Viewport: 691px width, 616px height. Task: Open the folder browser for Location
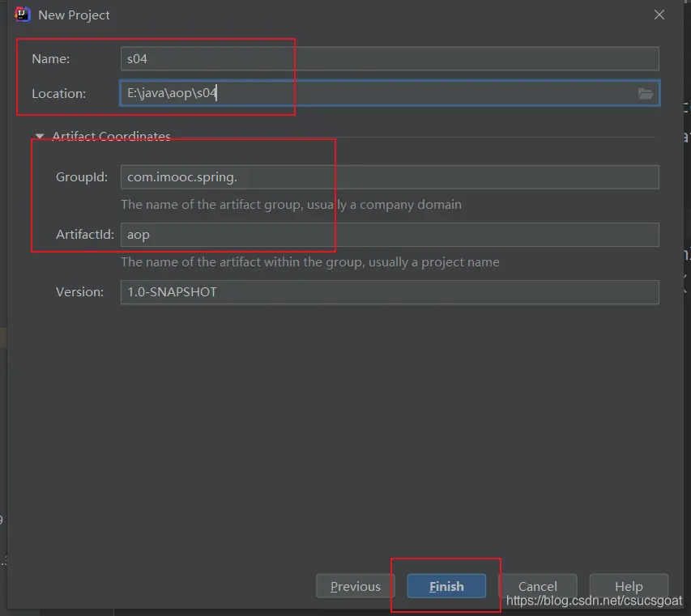(645, 94)
